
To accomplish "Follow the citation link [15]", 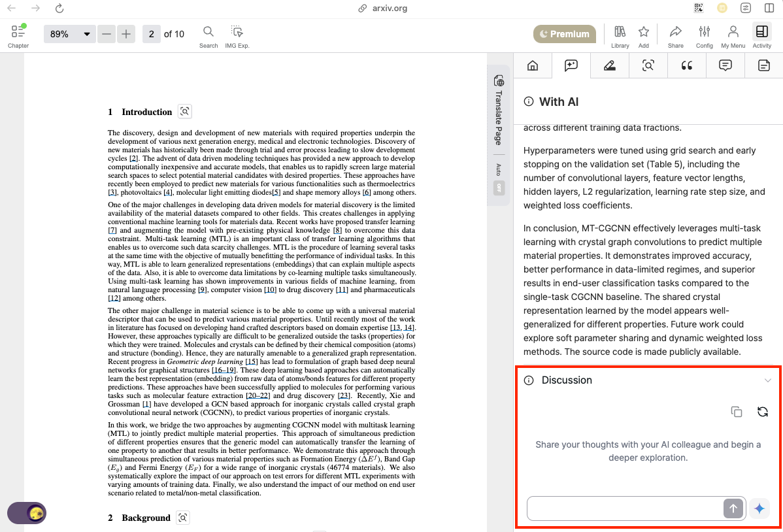I will click(x=251, y=361).
